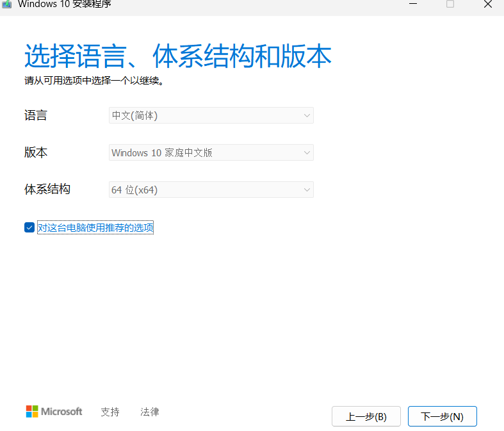Click the 版本 field label

(36, 152)
